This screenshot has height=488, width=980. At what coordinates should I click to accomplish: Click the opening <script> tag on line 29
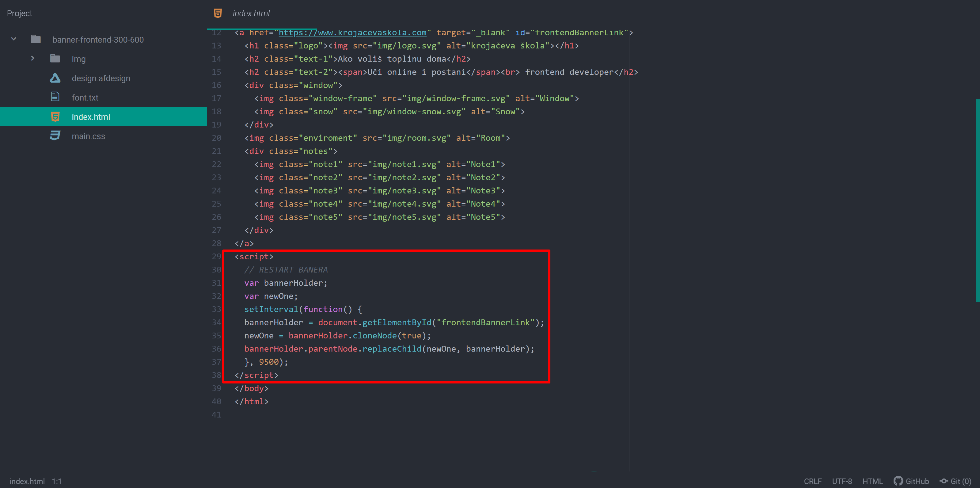coord(254,257)
